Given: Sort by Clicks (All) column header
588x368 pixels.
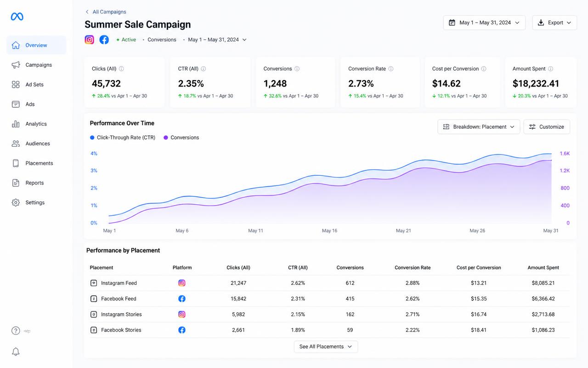Looking at the screenshot, I should click(x=238, y=268).
